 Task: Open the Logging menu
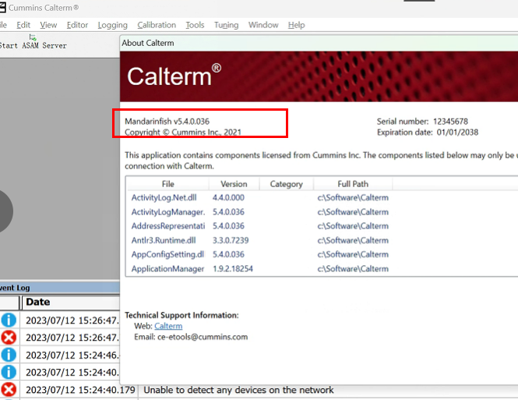click(113, 25)
